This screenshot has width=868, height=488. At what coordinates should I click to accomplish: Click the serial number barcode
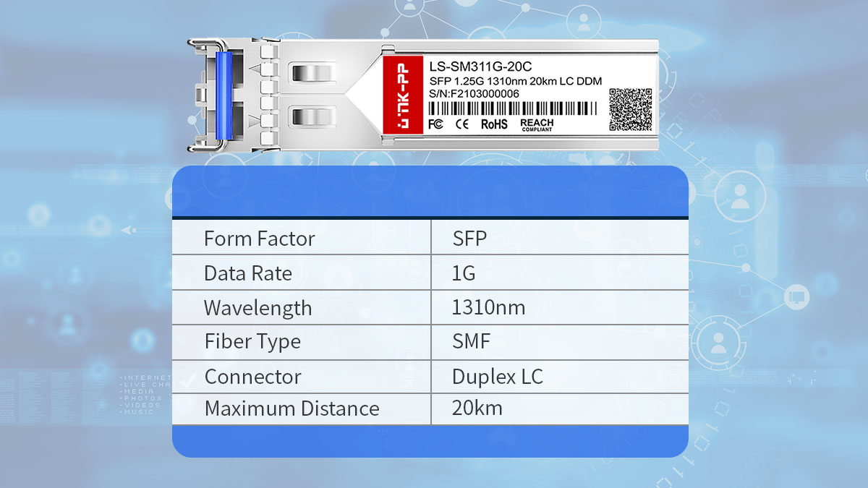point(514,108)
